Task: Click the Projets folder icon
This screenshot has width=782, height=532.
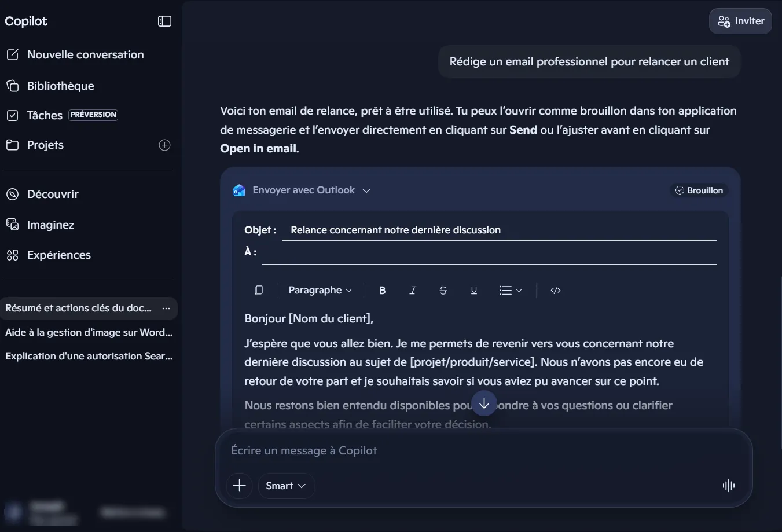Action: (13, 145)
